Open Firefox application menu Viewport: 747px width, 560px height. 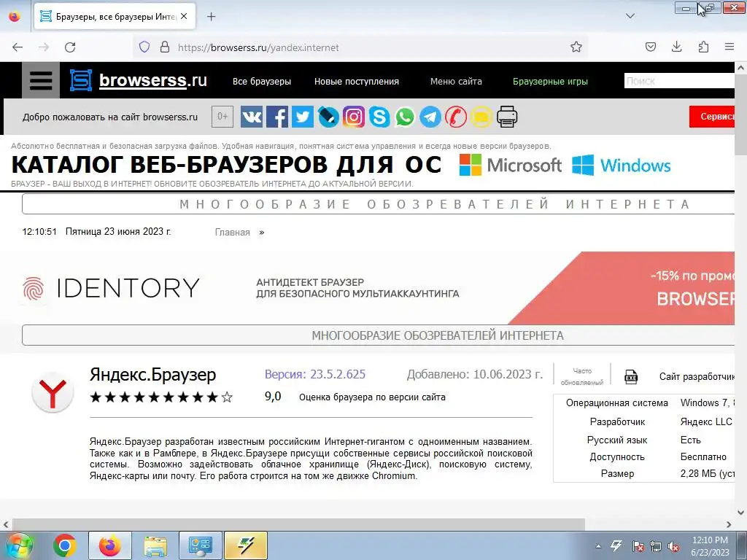(x=729, y=47)
